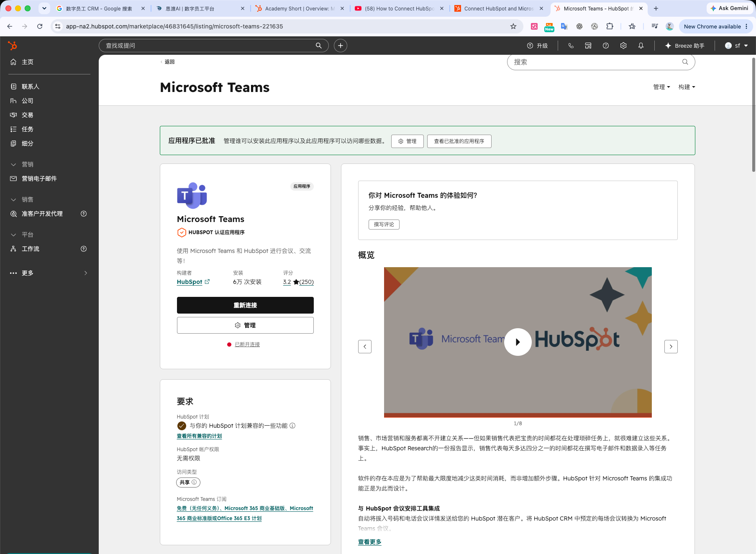Go to next carousel slide

click(x=671, y=347)
